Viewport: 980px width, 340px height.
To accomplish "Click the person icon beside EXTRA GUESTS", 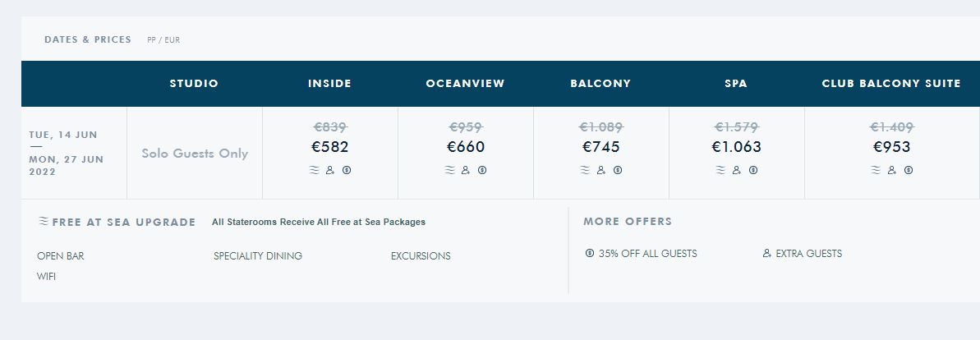I will 767,253.
